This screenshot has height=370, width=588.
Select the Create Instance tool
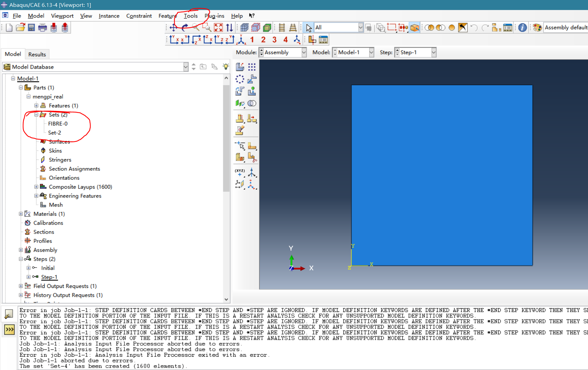pos(240,67)
